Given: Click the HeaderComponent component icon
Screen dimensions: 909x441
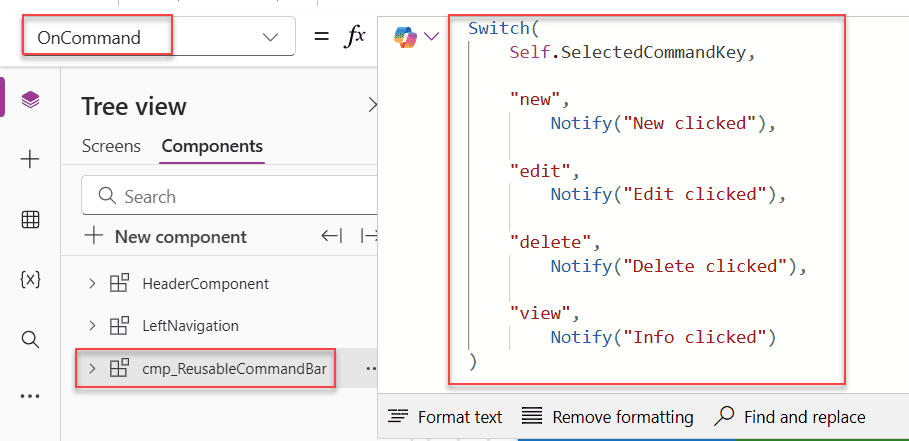Looking at the screenshot, I should (x=119, y=284).
